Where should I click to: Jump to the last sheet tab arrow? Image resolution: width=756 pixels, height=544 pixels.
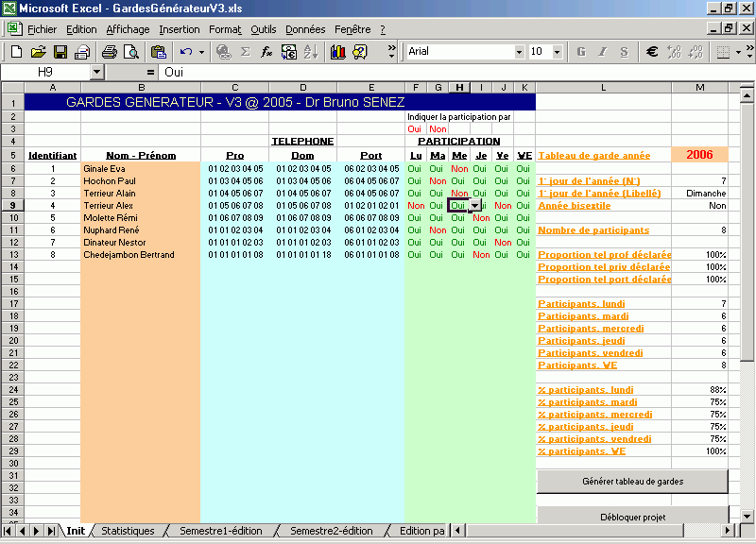[x=51, y=531]
